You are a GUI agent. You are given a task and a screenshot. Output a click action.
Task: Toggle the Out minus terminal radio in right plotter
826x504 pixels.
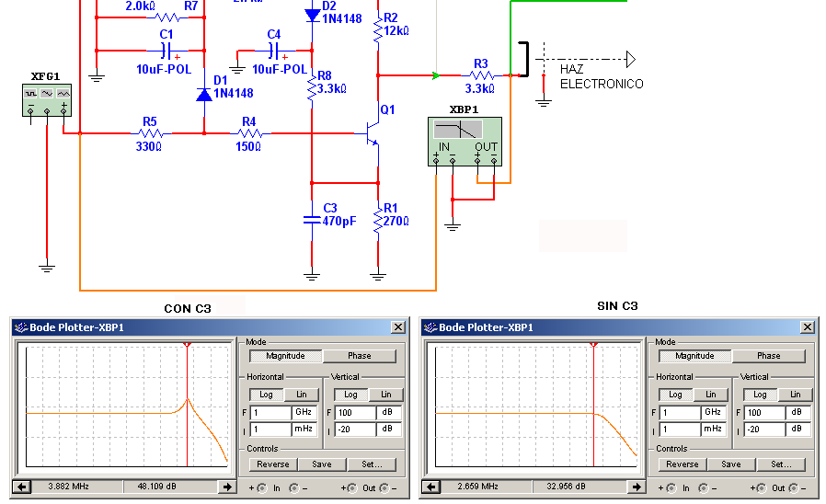pyautogui.click(x=793, y=488)
